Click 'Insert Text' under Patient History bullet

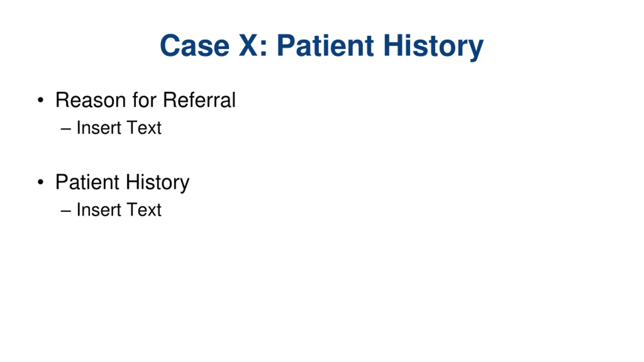click(119, 210)
